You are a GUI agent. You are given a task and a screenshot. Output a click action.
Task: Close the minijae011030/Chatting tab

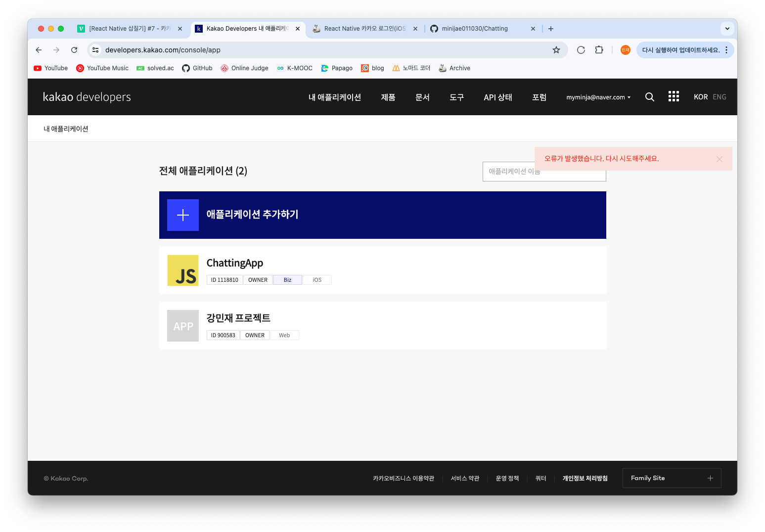click(x=533, y=29)
